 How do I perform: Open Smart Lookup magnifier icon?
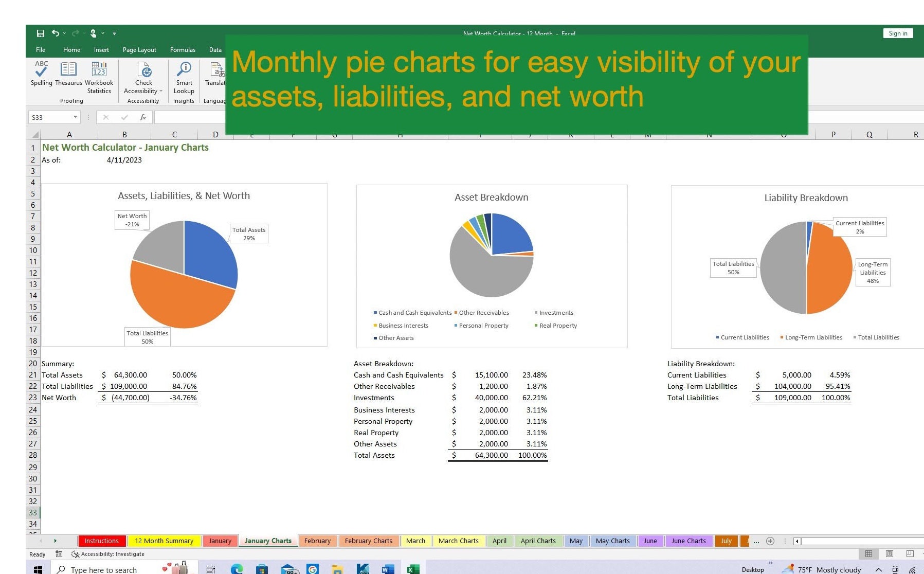coord(184,68)
